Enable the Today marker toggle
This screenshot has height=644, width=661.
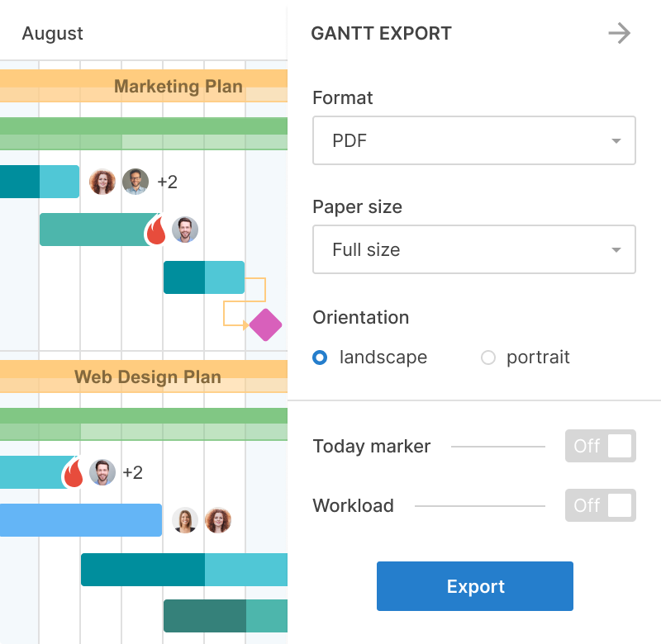(x=601, y=446)
